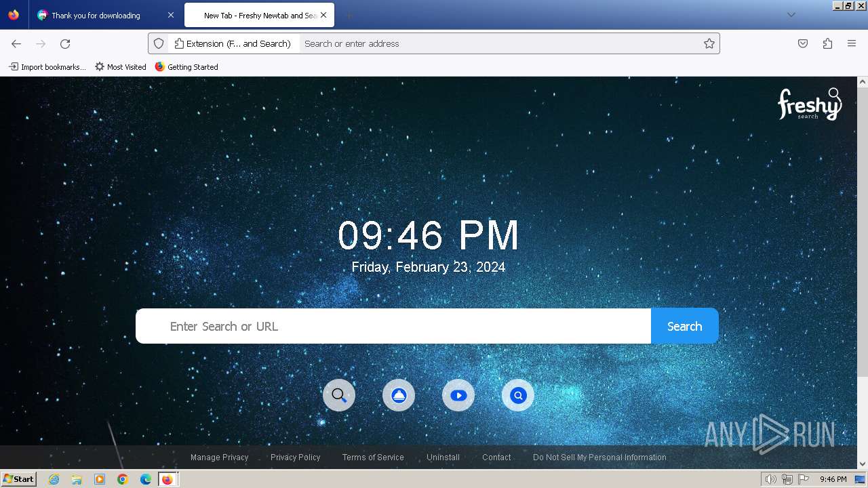Open the Terms of Service link

[x=373, y=457]
